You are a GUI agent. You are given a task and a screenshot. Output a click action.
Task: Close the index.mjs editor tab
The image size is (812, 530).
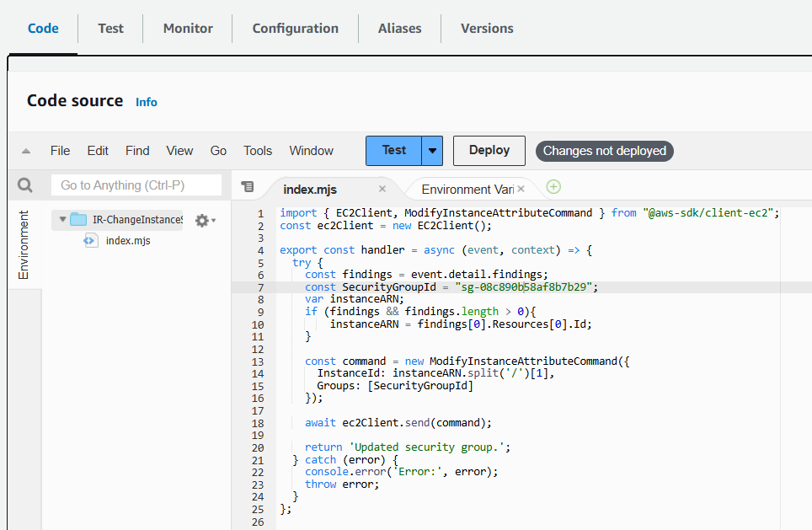click(382, 189)
